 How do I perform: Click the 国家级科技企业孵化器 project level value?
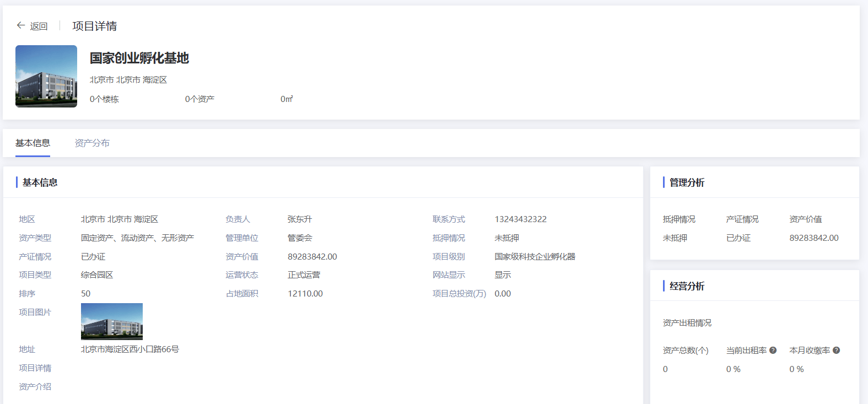pyautogui.click(x=535, y=257)
